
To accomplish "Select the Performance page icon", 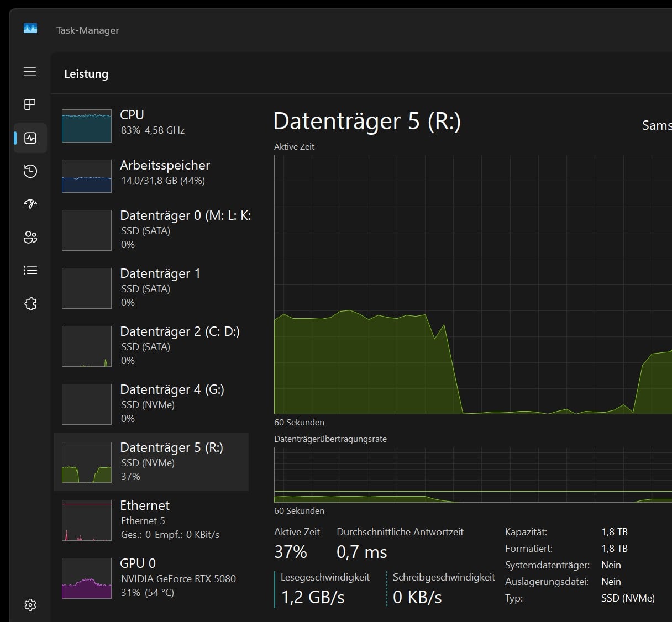I will click(x=30, y=138).
